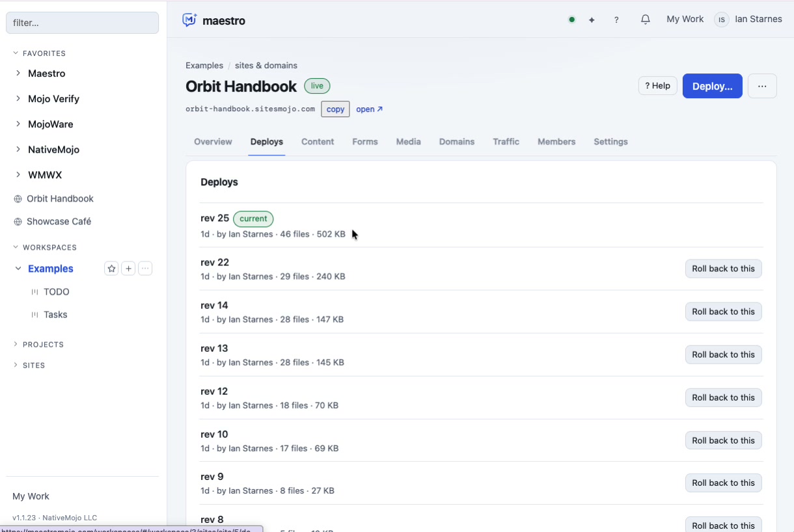794x532 pixels.
Task: Expand the Maestro favorite
Action: 18,73
